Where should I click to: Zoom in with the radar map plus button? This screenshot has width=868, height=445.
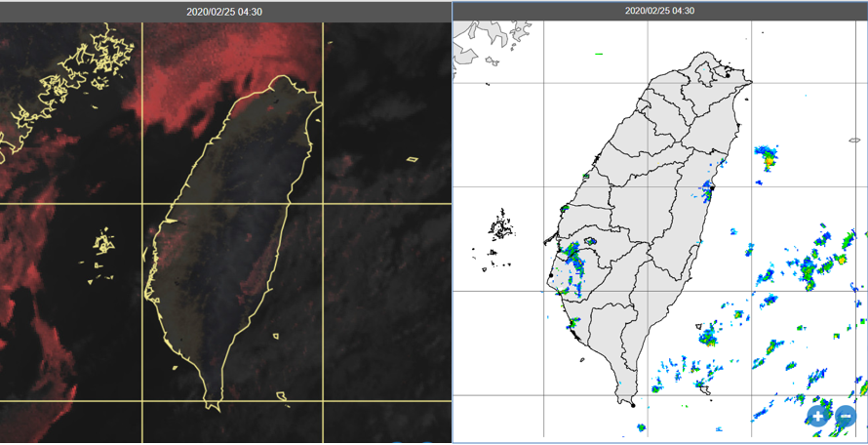pos(818,415)
